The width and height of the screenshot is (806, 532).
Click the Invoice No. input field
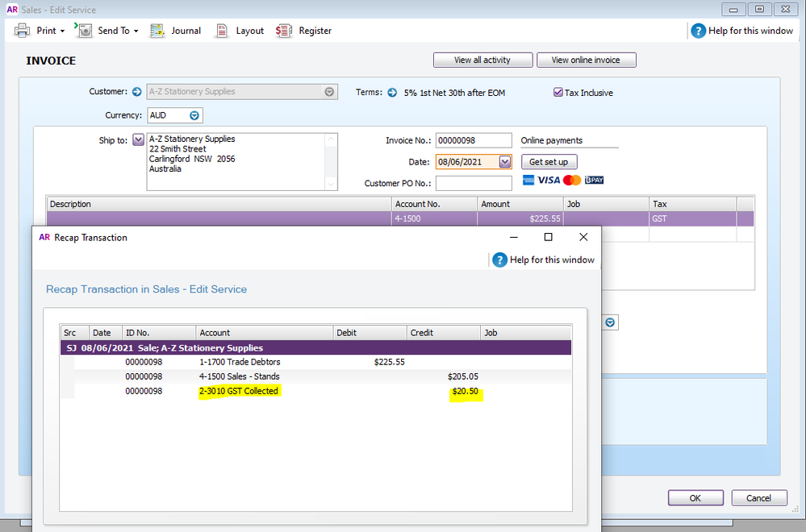point(473,140)
